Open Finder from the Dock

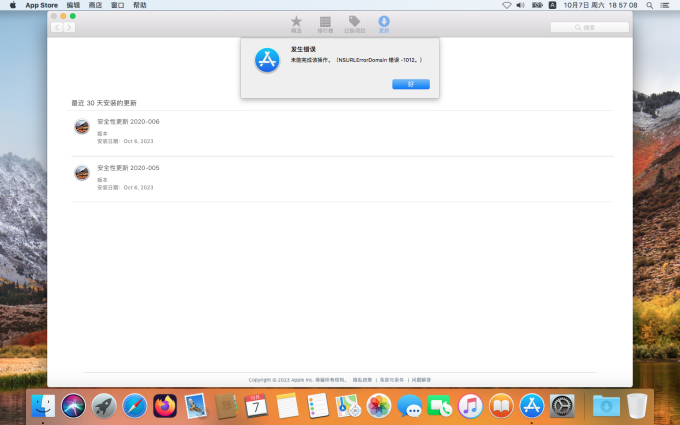pos(43,406)
